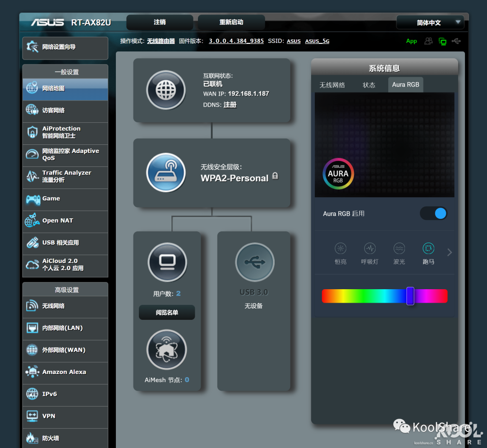
Task: Click the wireless router icon
Action: (x=166, y=173)
